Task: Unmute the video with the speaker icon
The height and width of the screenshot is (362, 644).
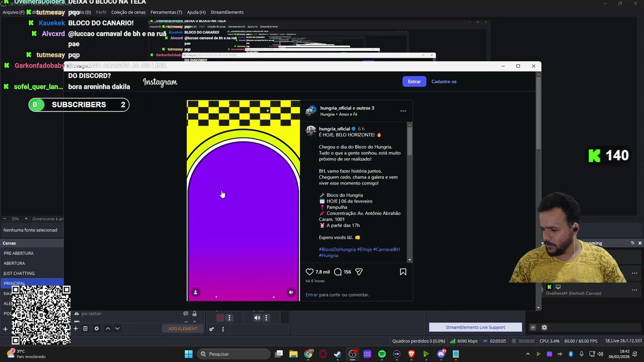Action: pos(291,292)
